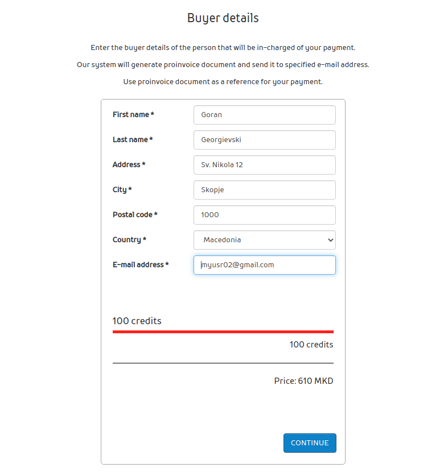Viewport: 448px width, 476px height.
Task: Select the City input showing Skopje
Action: [x=264, y=190]
